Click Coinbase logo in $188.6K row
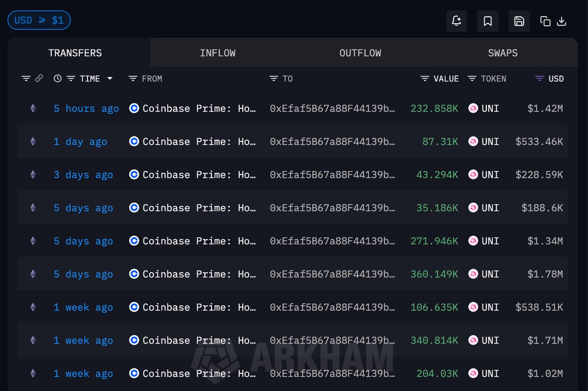The width and height of the screenshot is (588, 391). [134, 208]
